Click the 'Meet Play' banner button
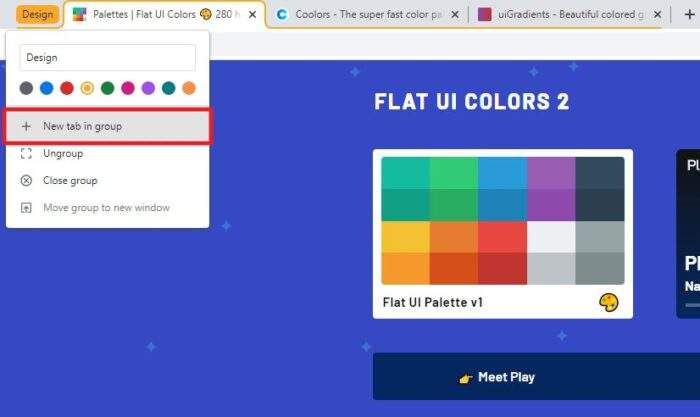Viewport: 700px width, 417px height. tap(536, 376)
